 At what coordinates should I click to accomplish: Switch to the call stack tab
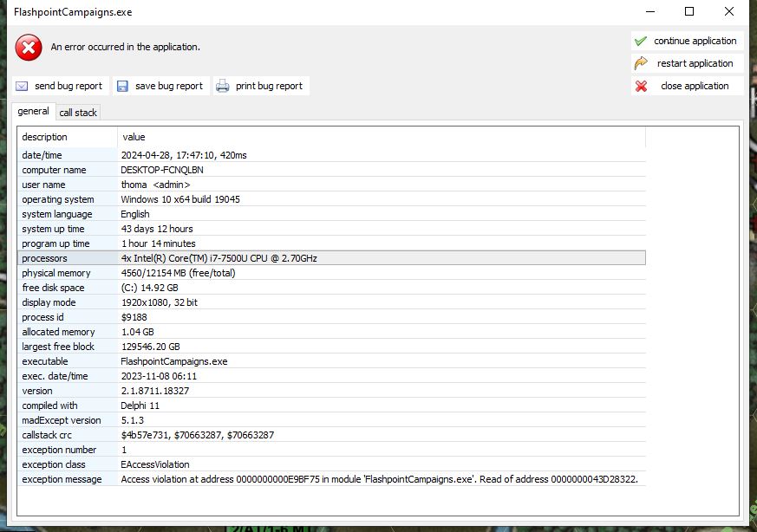tap(78, 113)
